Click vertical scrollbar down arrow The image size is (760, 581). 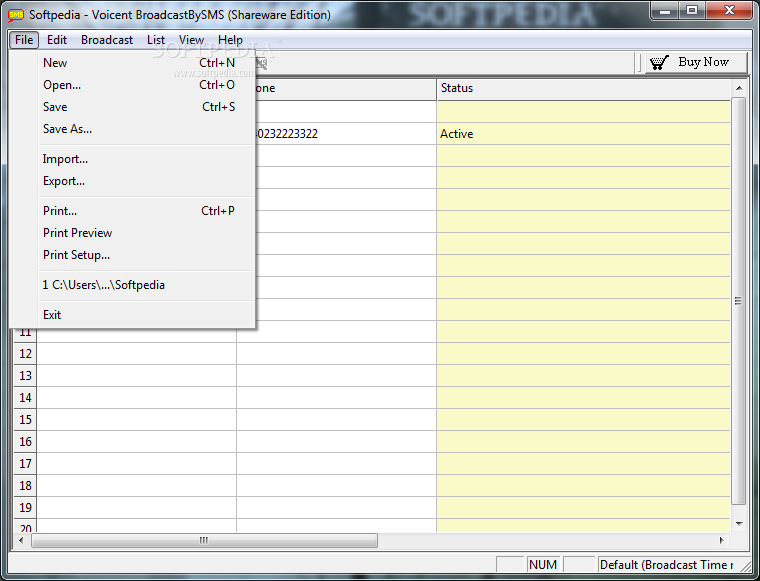[x=739, y=523]
